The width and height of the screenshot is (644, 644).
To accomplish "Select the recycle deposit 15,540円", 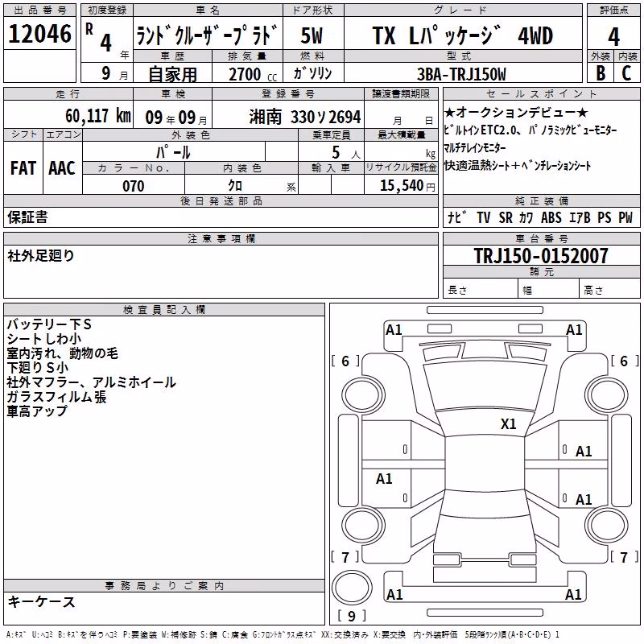I will pyautogui.click(x=407, y=186).
